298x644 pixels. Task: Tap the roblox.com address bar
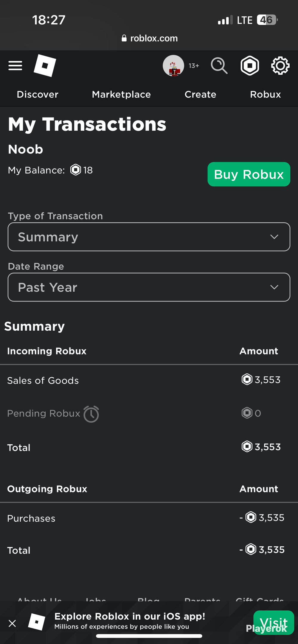point(150,38)
